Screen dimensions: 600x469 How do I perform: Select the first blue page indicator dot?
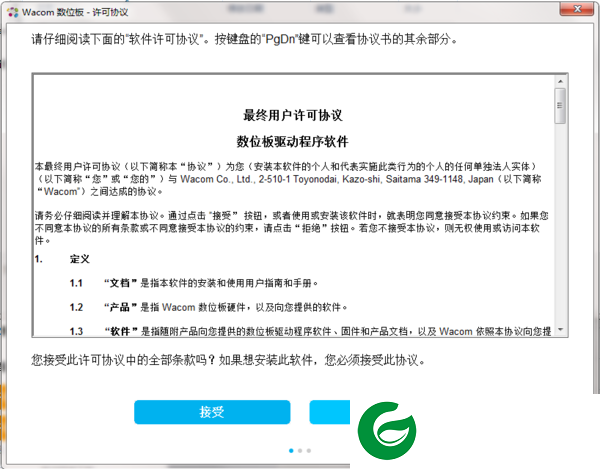(x=291, y=451)
